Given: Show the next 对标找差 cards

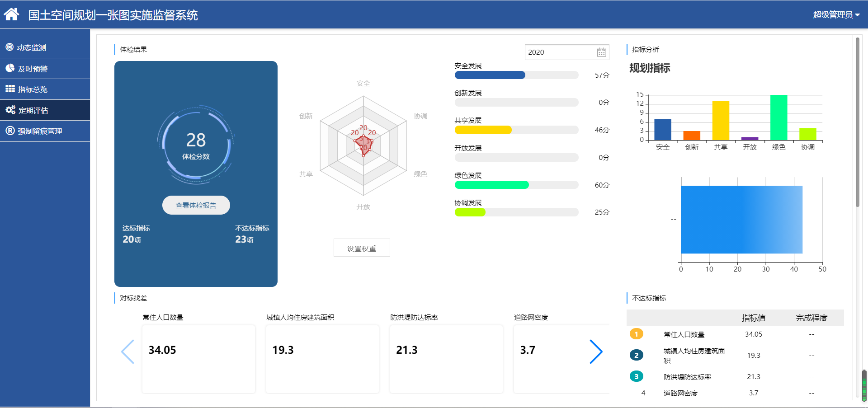Looking at the screenshot, I should click(596, 352).
